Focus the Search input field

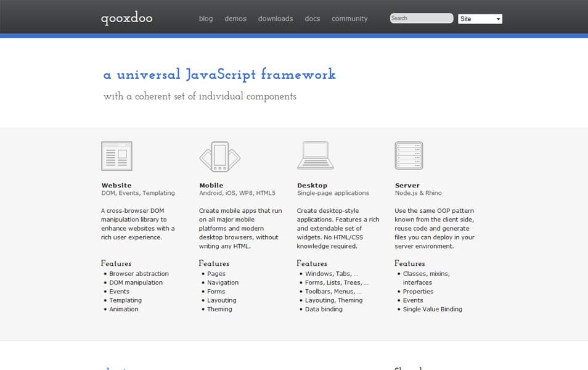(x=422, y=18)
